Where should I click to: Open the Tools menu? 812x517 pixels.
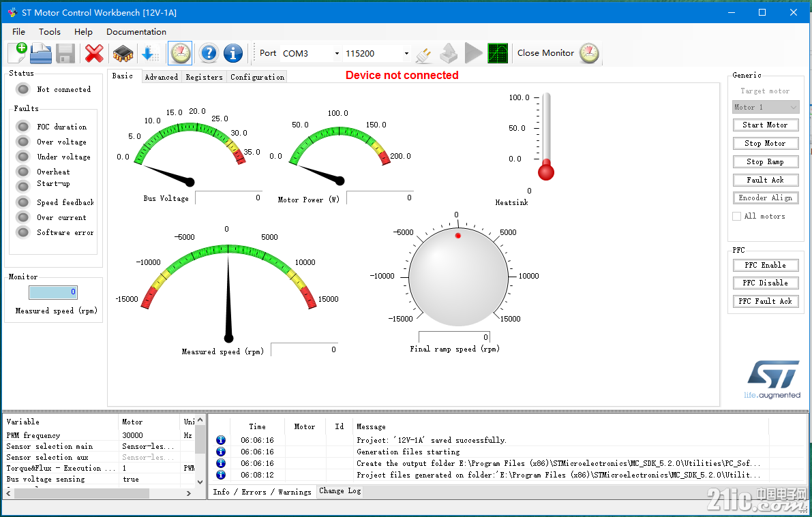[x=50, y=31]
